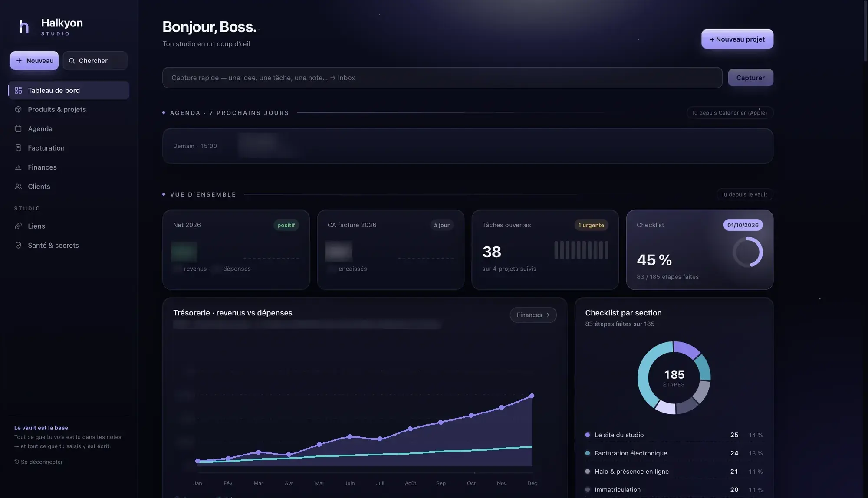Open the CA facturé 2026 card

tap(391, 250)
